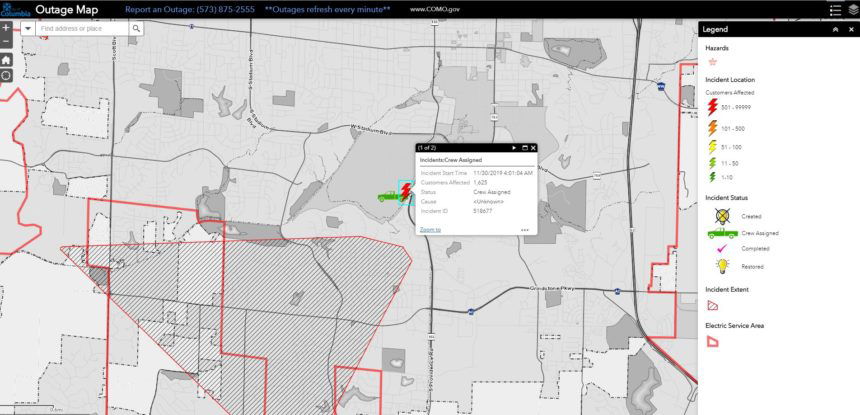Zoom in on the map
Screen dimensions: 860x415
pyautogui.click(x=6, y=28)
